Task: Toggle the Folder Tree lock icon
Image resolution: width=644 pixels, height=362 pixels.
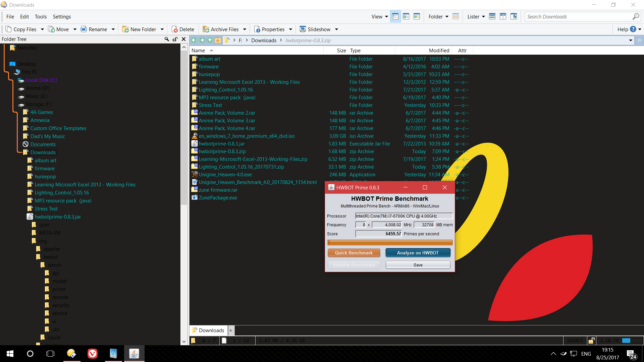Action: [x=175, y=39]
